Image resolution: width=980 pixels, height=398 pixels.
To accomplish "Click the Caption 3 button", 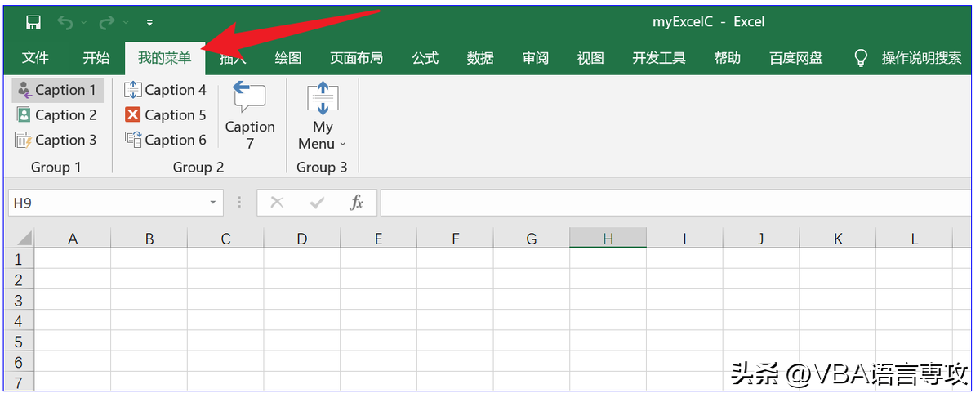I will coord(57,140).
